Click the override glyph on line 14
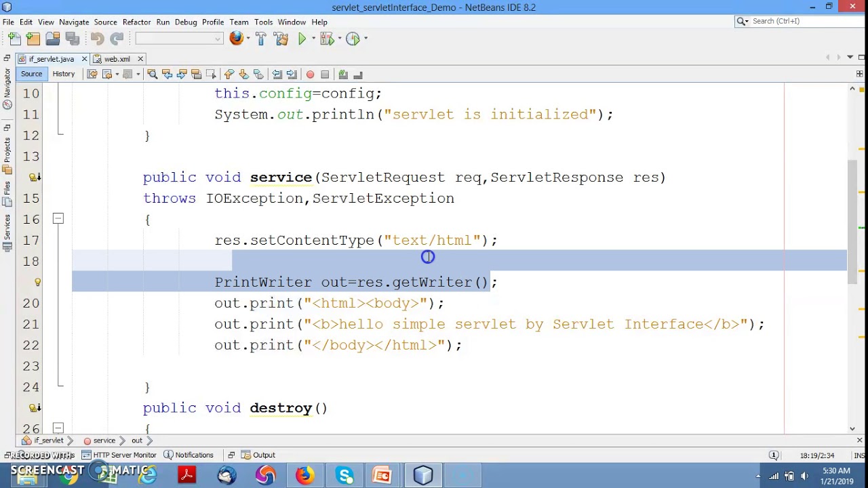Image resolution: width=868 pixels, height=488 pixels. point(34,178)
